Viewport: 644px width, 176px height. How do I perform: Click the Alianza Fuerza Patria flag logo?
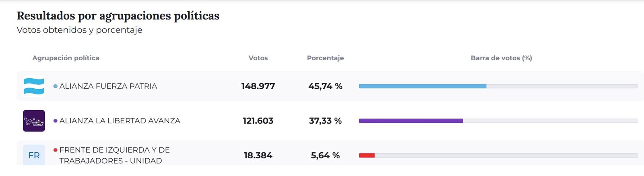click(34, 86)
